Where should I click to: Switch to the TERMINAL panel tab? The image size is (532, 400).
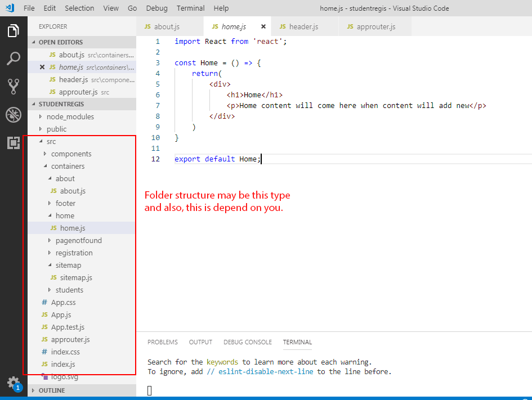pos(297,342)
